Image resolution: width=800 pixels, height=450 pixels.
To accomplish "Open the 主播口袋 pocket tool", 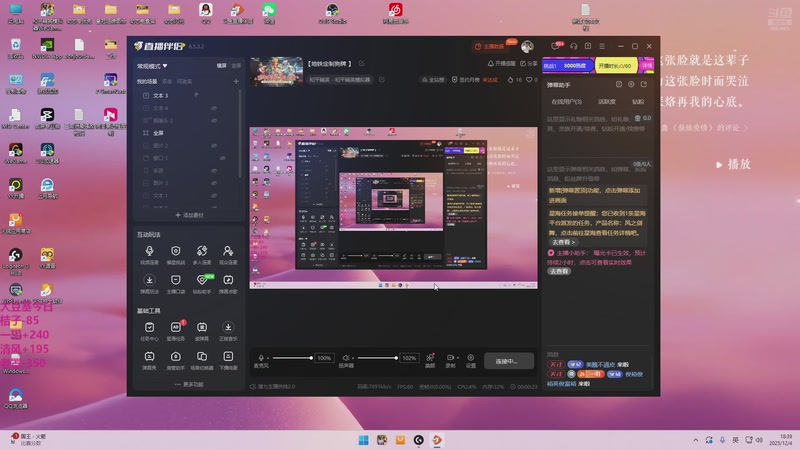I will [176, 284].
